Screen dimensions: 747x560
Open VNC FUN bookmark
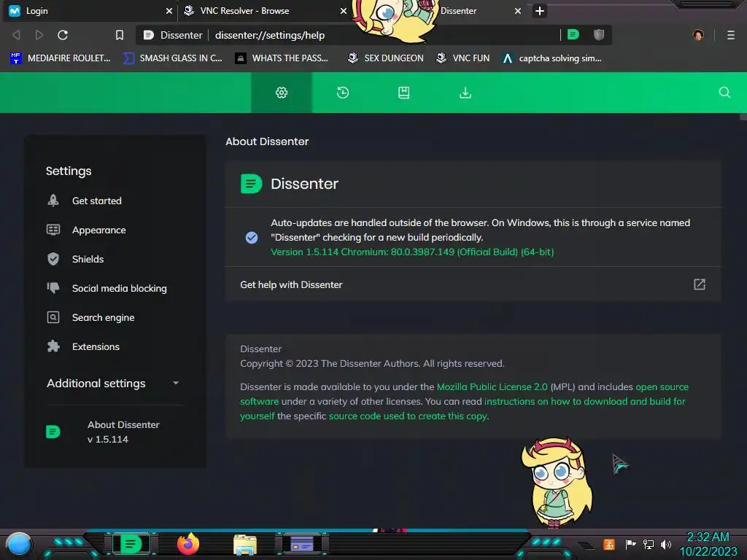pos(462,58)
